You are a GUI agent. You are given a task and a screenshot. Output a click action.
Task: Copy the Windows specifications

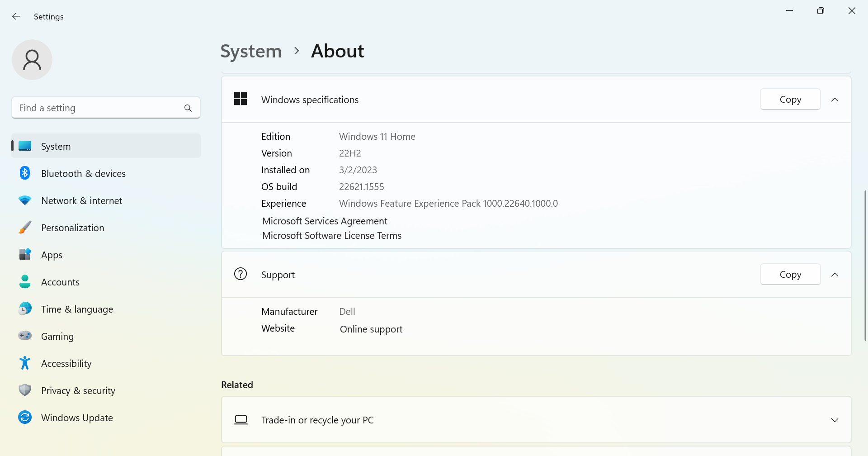tap(790, 99)
